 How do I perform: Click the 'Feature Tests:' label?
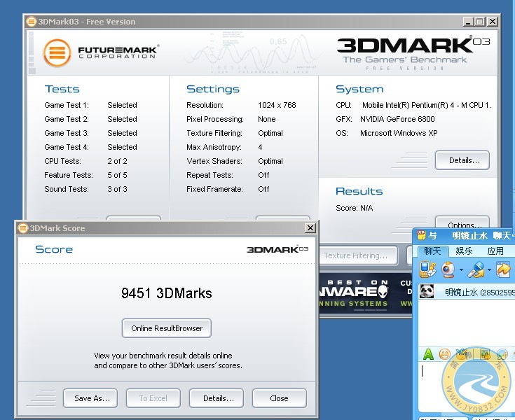coord(69,175)
